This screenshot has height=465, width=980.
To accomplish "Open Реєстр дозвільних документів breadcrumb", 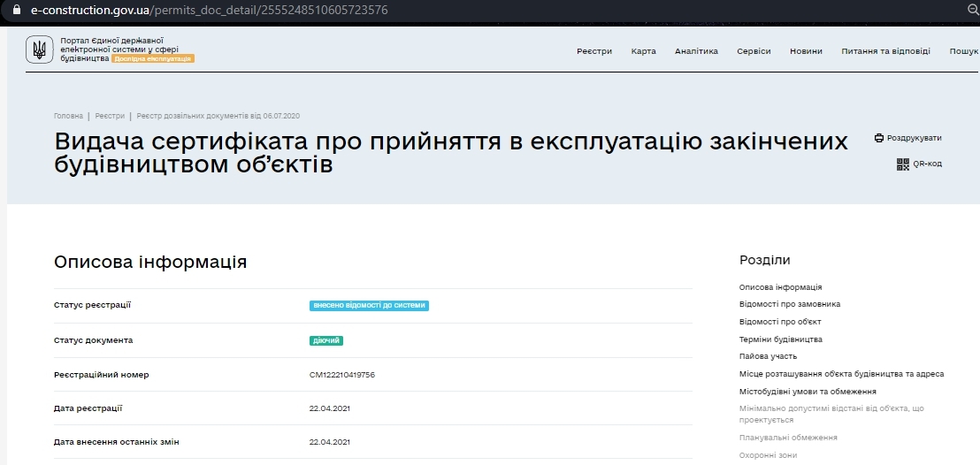I will pos(218,117).
